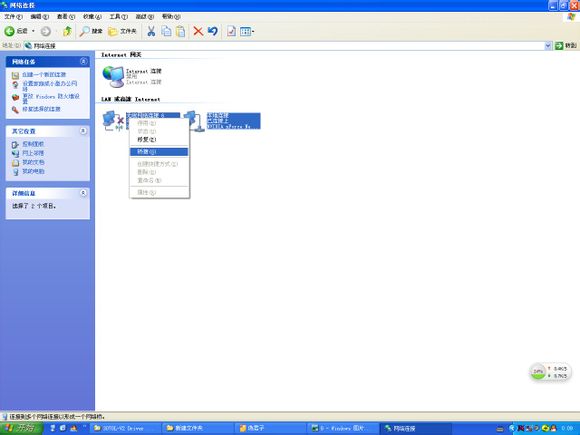The width and height of the screenshot is (580, 435).
Task: Open the Back button history dropdown arrow
Action: click(33, 31)
